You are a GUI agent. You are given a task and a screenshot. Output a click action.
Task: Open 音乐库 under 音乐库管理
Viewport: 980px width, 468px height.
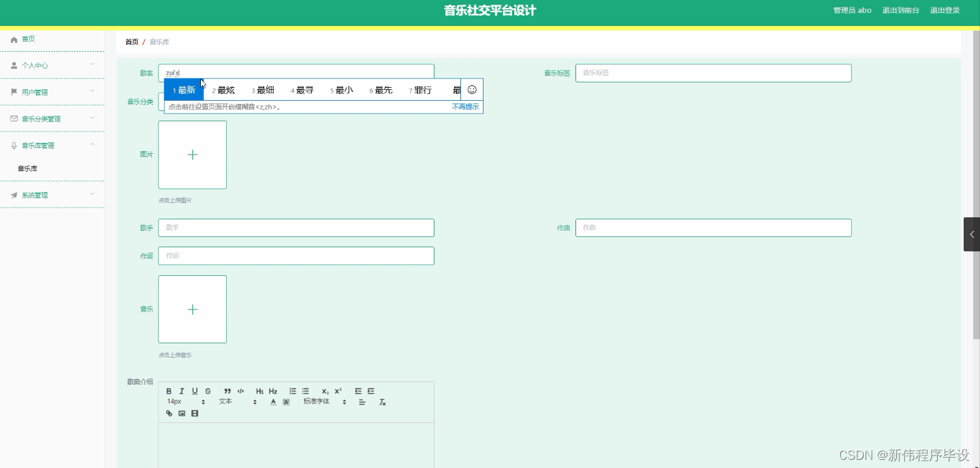pos(27,168)
